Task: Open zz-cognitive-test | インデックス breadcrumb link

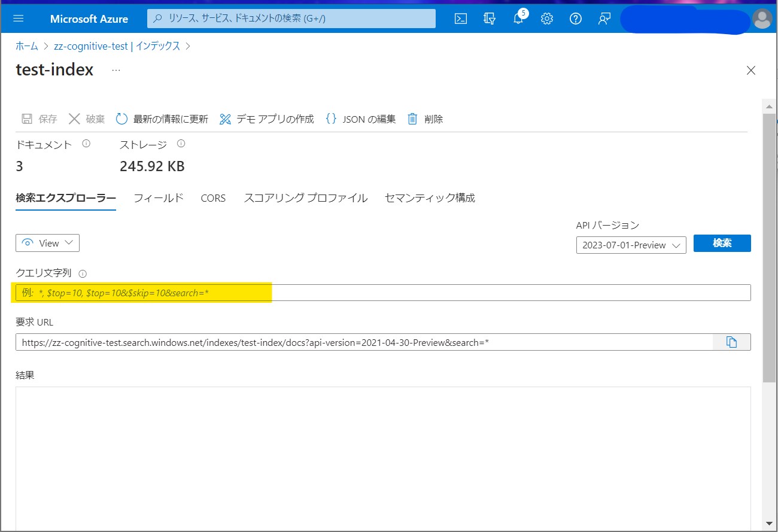Action: pos(117,46)
